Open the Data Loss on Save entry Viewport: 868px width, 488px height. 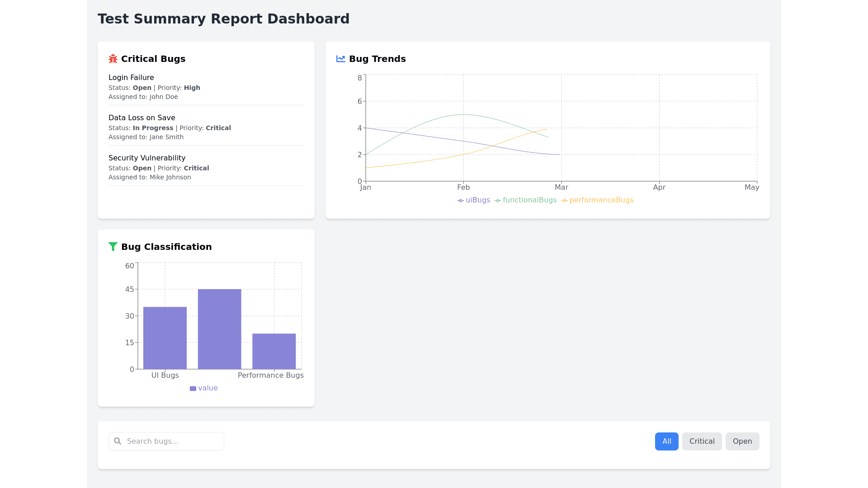(142, 118)
